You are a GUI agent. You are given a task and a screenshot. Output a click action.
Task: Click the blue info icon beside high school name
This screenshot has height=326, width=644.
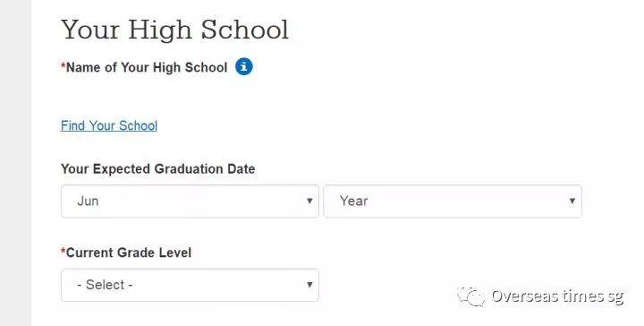244,66
